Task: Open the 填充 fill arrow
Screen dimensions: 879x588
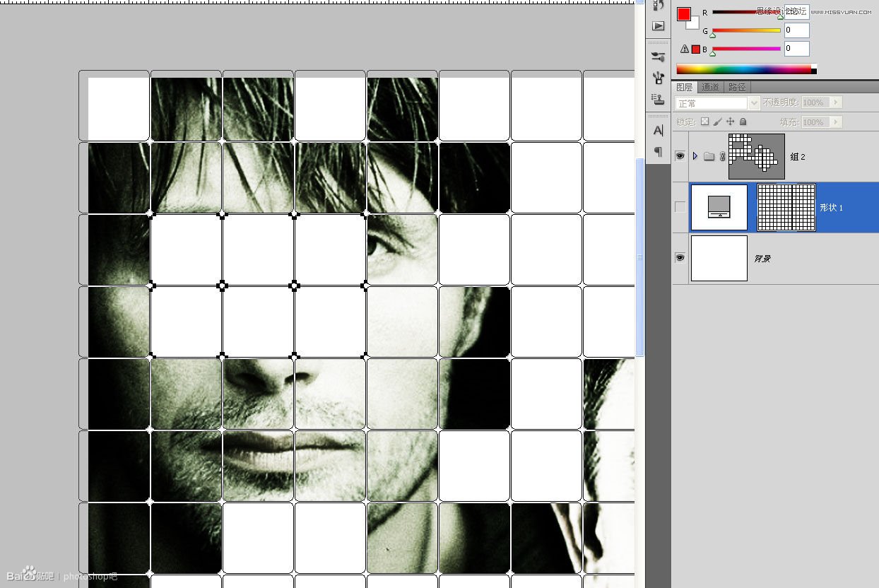Action: coord(837,122)
